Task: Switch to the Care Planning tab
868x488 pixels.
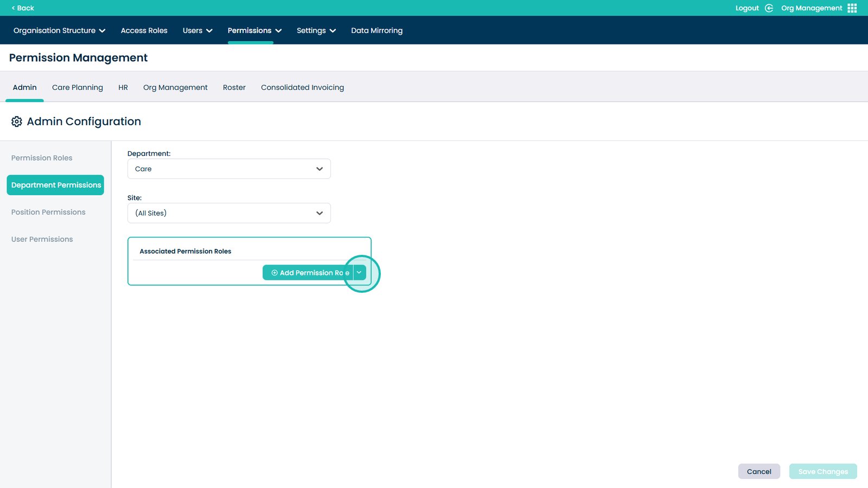Action: coord(77,87)
